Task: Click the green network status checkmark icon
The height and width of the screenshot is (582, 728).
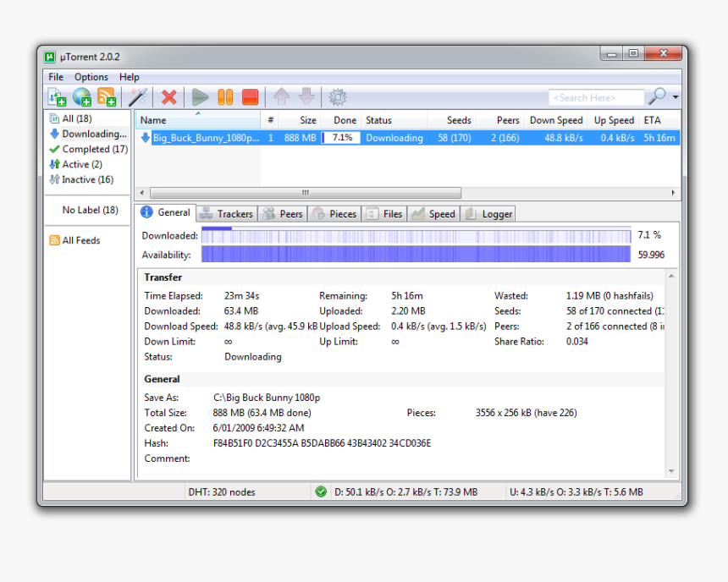Action: (x=321, y=491)
